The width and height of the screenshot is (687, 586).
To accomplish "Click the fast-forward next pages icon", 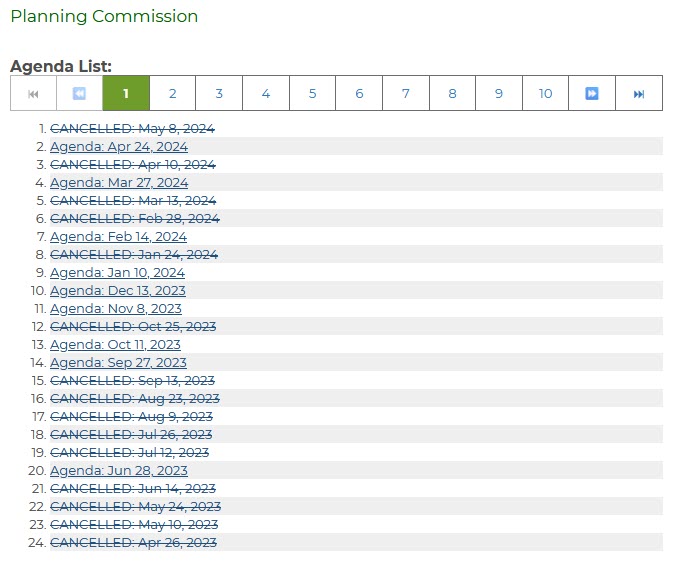I will coord(592,93).
